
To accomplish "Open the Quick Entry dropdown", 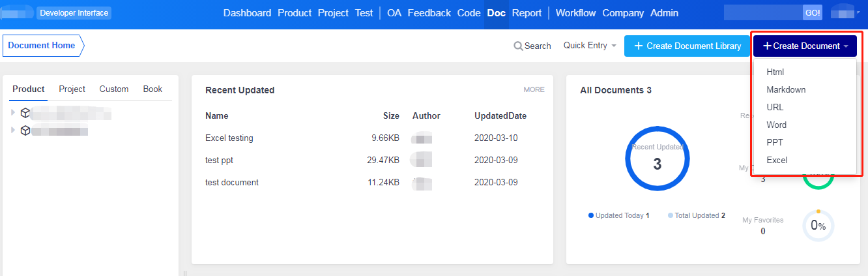I will point(590,46).
